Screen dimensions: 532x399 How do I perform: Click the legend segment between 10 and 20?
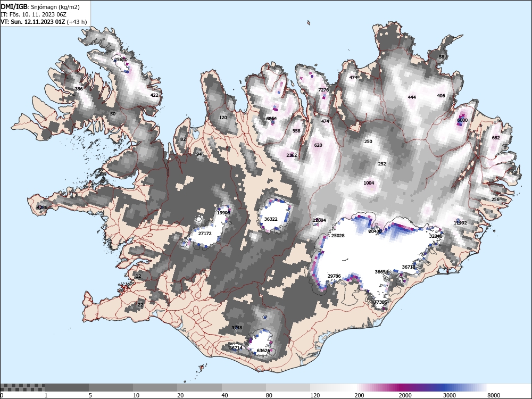(x=155, y=387)
